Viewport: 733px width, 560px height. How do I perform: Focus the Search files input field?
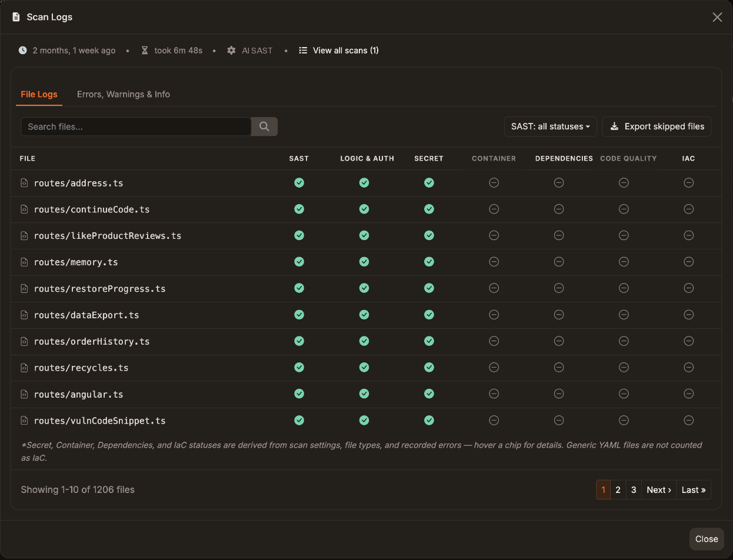136,126
